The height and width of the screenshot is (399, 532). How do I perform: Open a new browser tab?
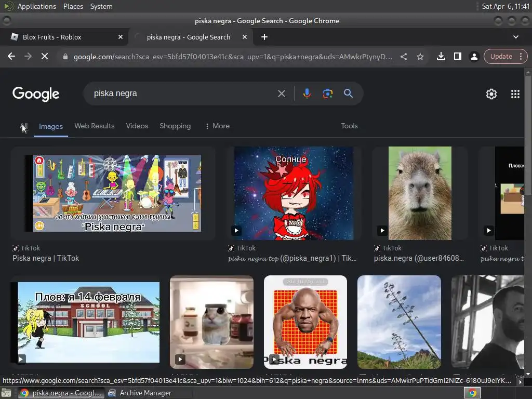coord(264,37)
